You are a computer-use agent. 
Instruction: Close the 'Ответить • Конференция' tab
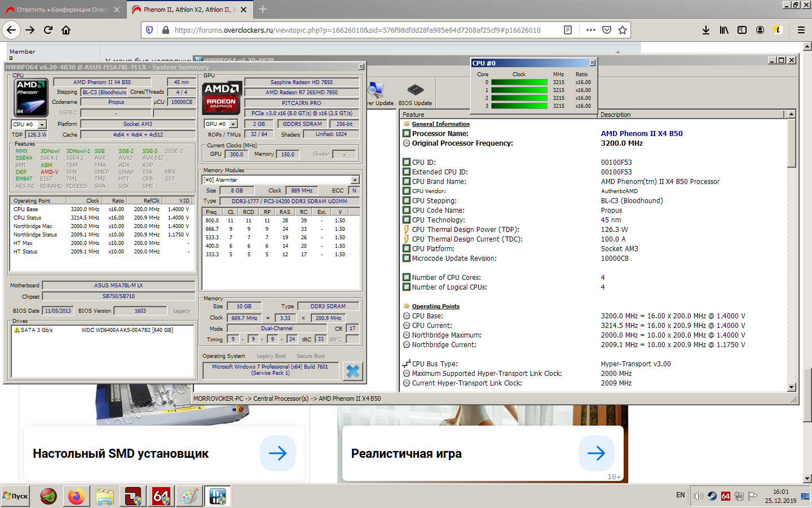116,10
